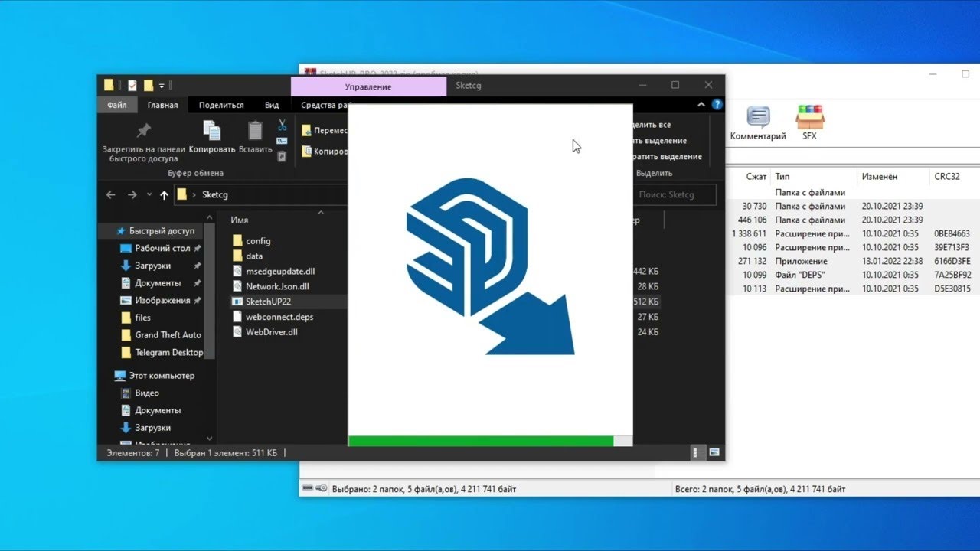Click the SFX icon in the WinRAR window

(809, 117)
